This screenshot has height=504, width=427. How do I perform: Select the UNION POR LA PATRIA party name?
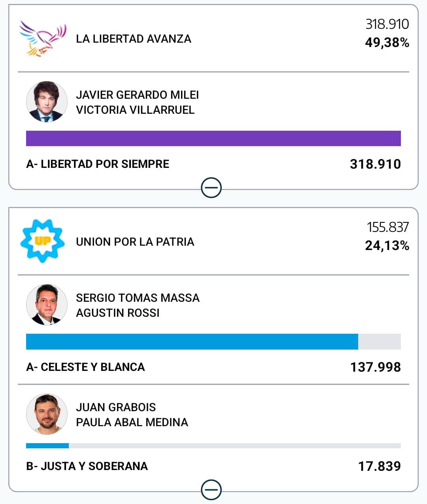tap(135, 242)
